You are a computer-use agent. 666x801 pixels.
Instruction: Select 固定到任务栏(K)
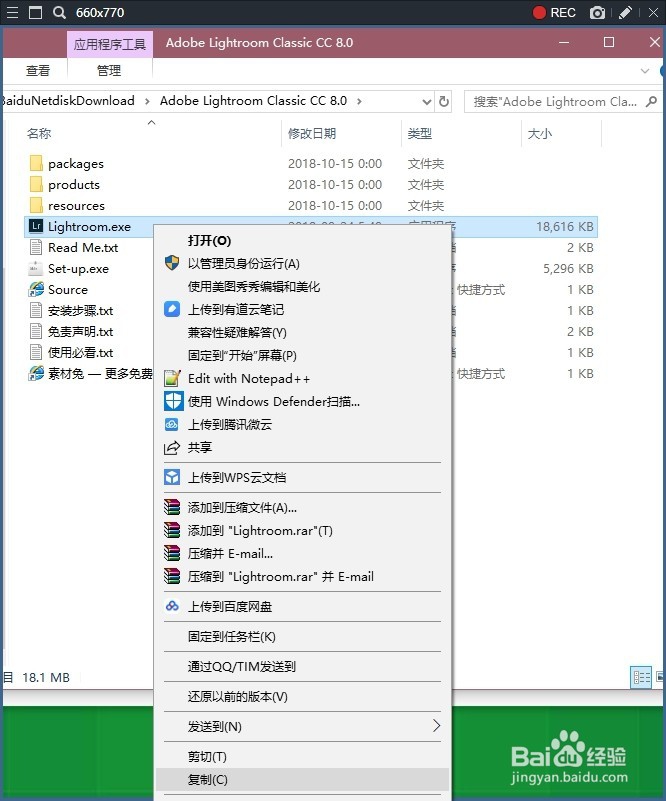[301, 637]
